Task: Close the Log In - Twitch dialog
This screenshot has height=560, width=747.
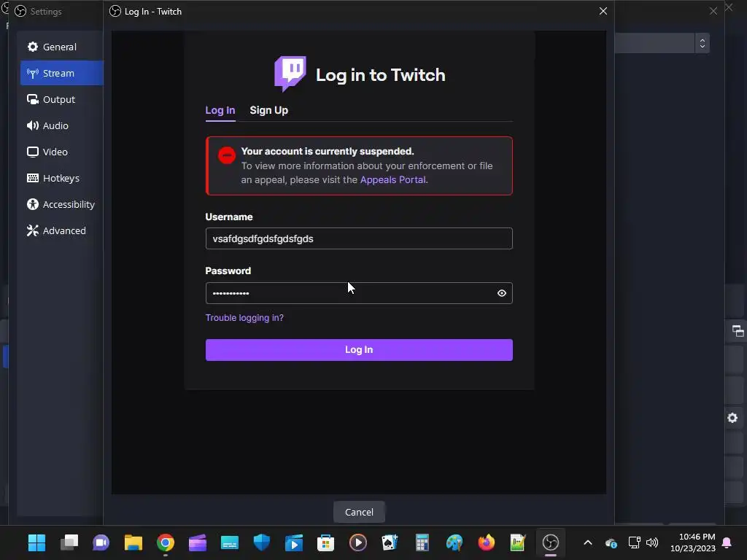Action: (603, 11)
